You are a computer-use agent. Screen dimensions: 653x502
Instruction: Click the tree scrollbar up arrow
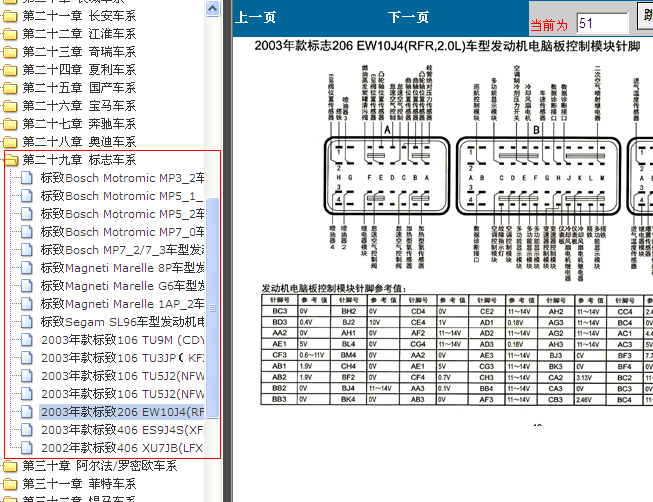[x=212, y=8]
